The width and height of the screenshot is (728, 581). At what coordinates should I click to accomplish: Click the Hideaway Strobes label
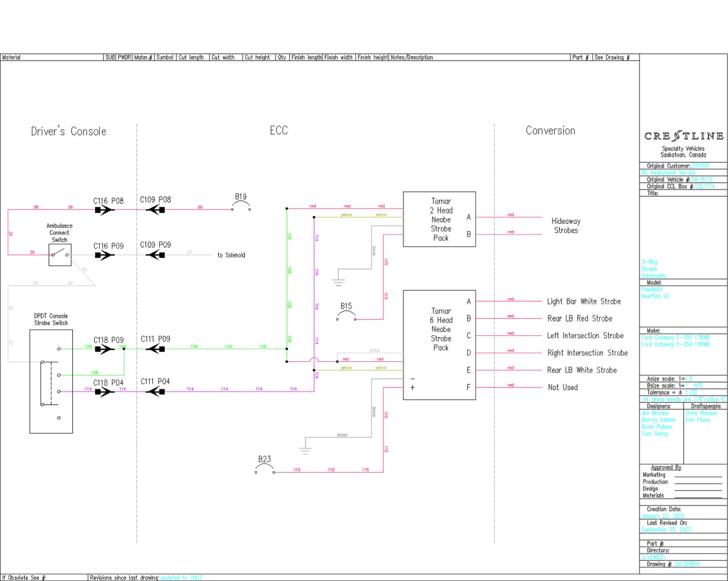click(x=566, y=226)
